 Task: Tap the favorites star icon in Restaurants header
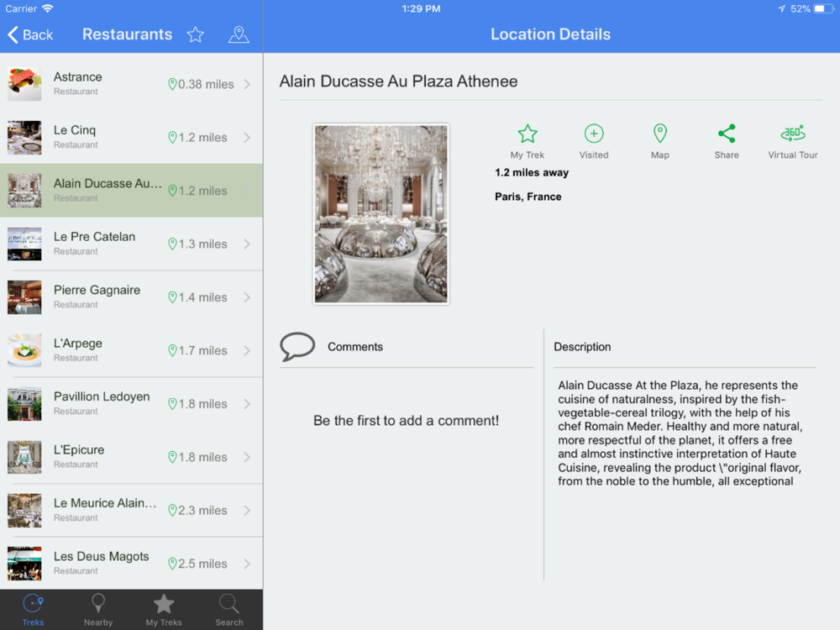click(196, 34)
